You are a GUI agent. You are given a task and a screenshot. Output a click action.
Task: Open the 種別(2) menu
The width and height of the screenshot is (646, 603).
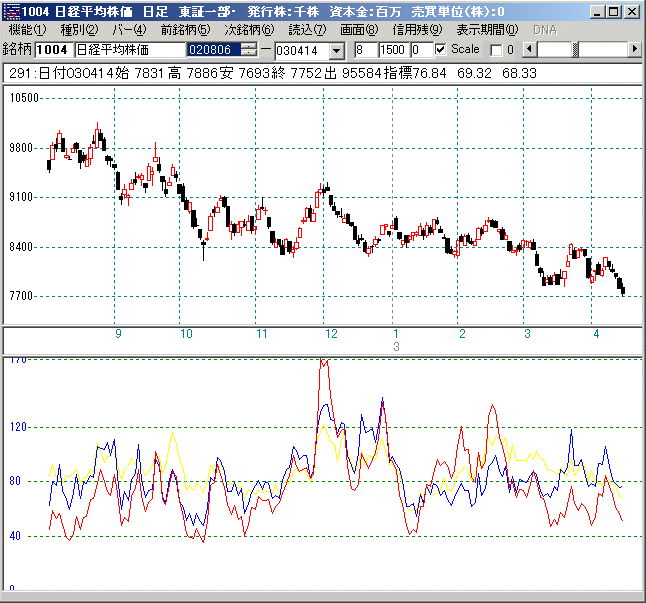click(x=79, y=30)
